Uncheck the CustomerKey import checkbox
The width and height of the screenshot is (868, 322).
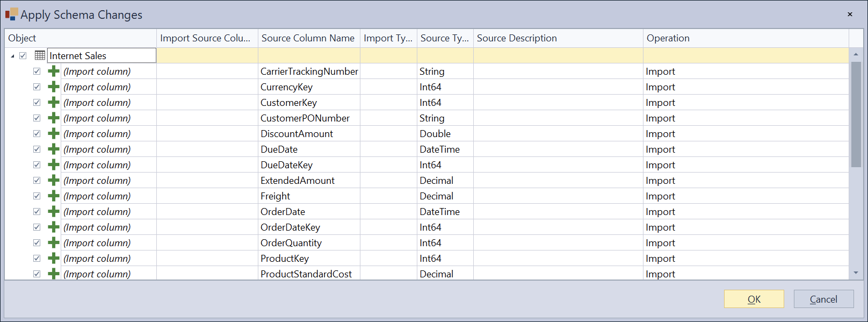[37, 102]
